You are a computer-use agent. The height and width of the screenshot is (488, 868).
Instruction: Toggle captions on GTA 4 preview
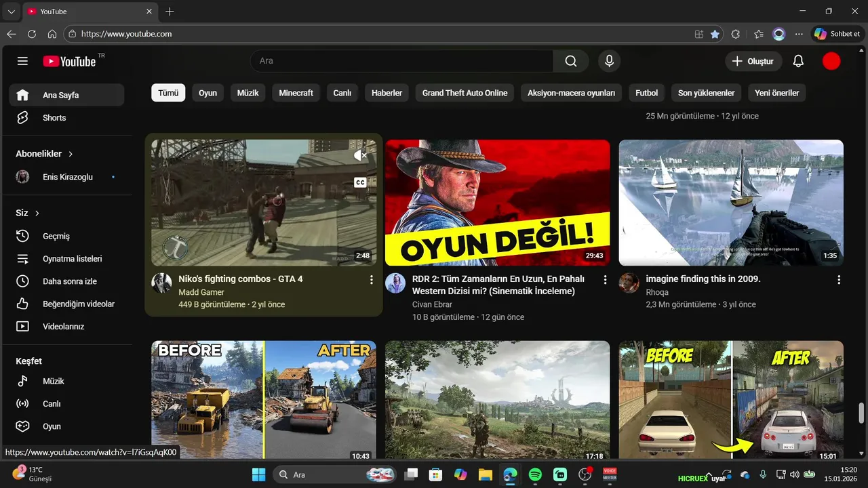[x=360, y=182]
